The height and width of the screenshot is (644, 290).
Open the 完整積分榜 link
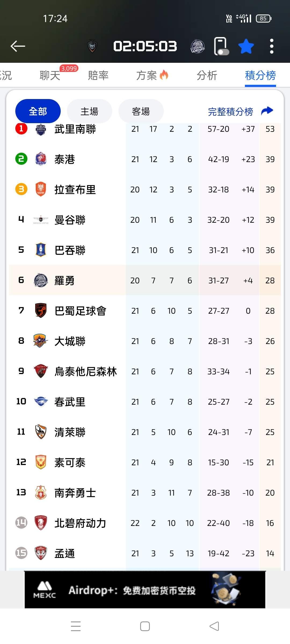230,112
